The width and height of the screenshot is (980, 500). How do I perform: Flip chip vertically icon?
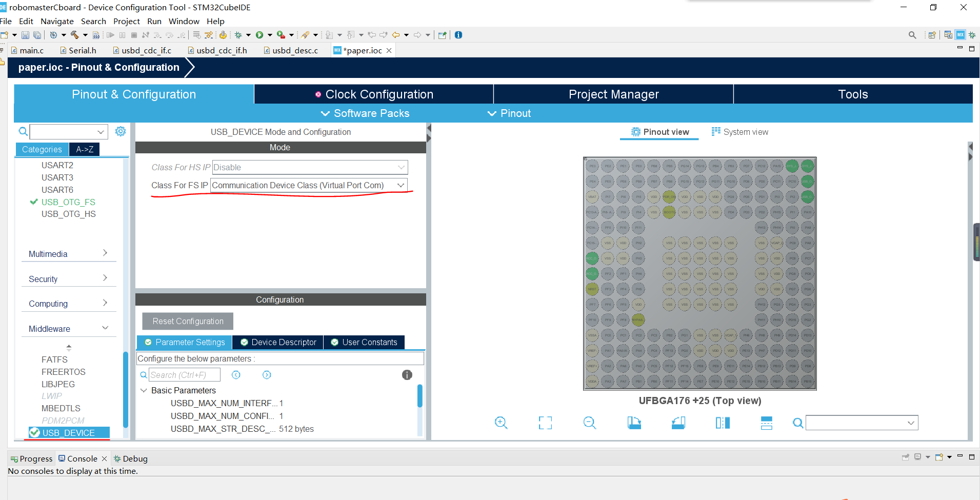click(x=767, y=423)
